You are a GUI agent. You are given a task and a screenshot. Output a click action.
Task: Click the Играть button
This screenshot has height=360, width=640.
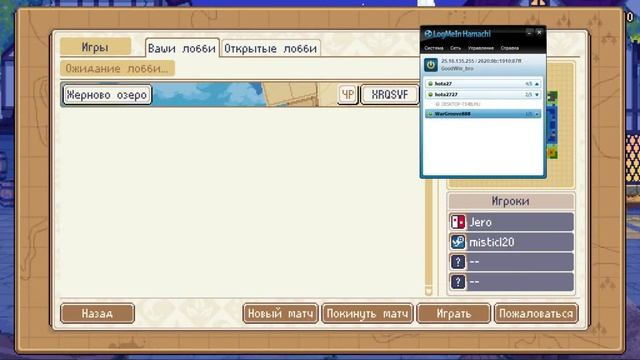tap(453, 313)
